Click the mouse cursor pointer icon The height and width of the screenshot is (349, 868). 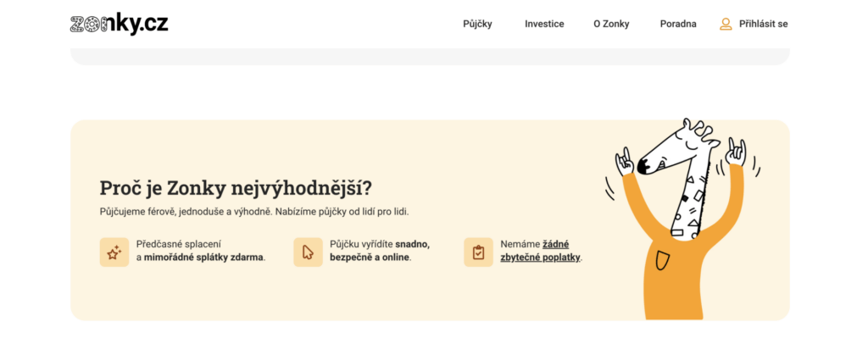308,252
